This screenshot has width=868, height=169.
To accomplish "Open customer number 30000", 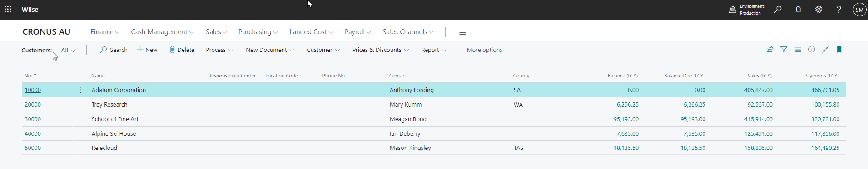I will 33,119.
